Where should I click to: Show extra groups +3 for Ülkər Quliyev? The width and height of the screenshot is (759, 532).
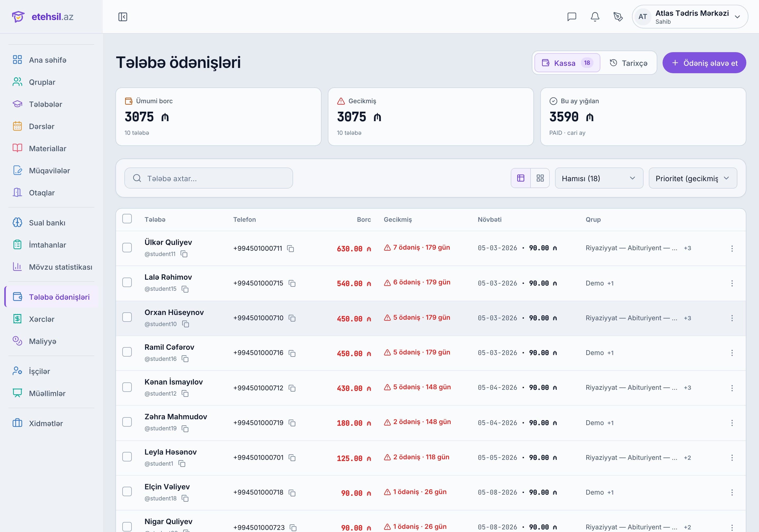tap(687, 248)
